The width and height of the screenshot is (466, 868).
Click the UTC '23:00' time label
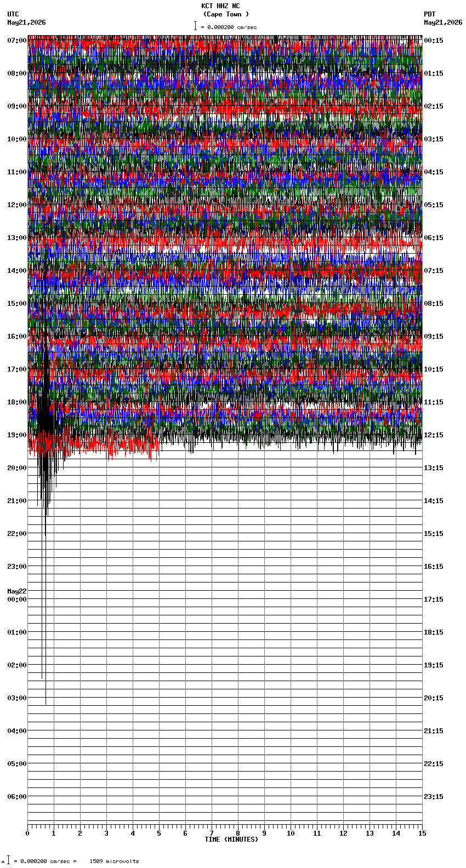(x=17, y=567)
